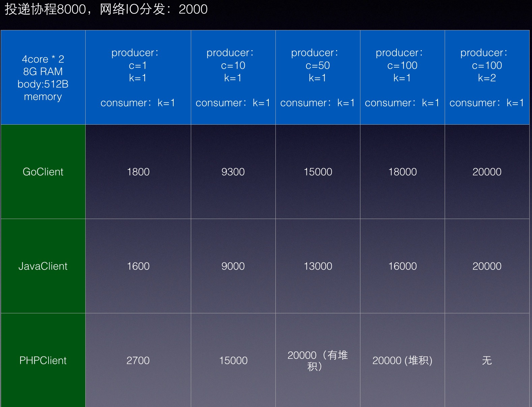The image size is (532, 407).
Task: Select the 'producer: c=50 k=1' column header
Action: [318, 77]
